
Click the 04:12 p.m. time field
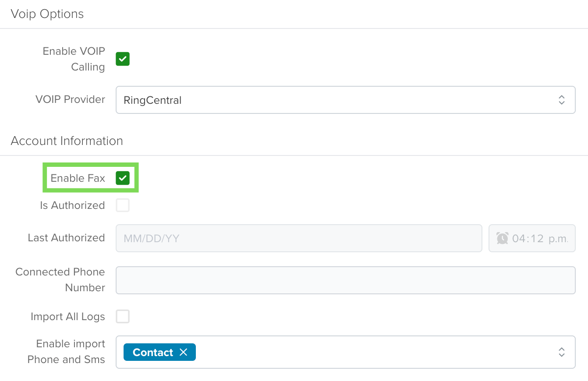coord(532,238)
